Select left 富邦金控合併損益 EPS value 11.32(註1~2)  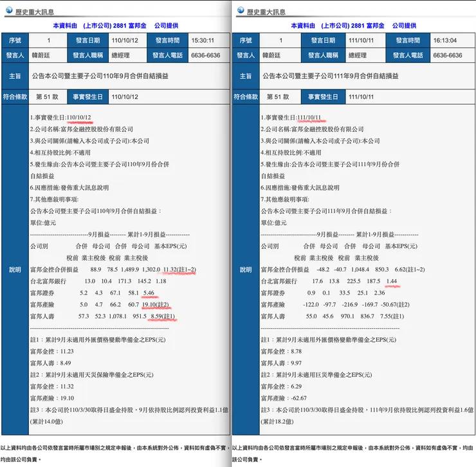coord(179,270)
